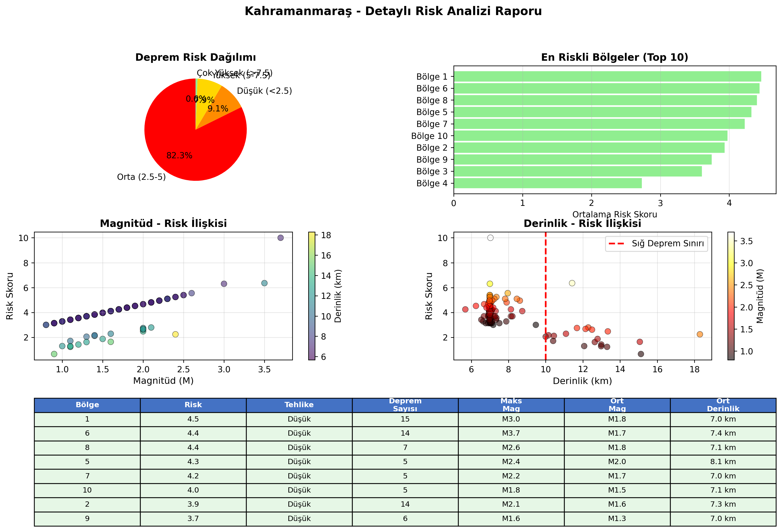
Task: Click the Risk value 4.0 cell
Action: (193, 490)
